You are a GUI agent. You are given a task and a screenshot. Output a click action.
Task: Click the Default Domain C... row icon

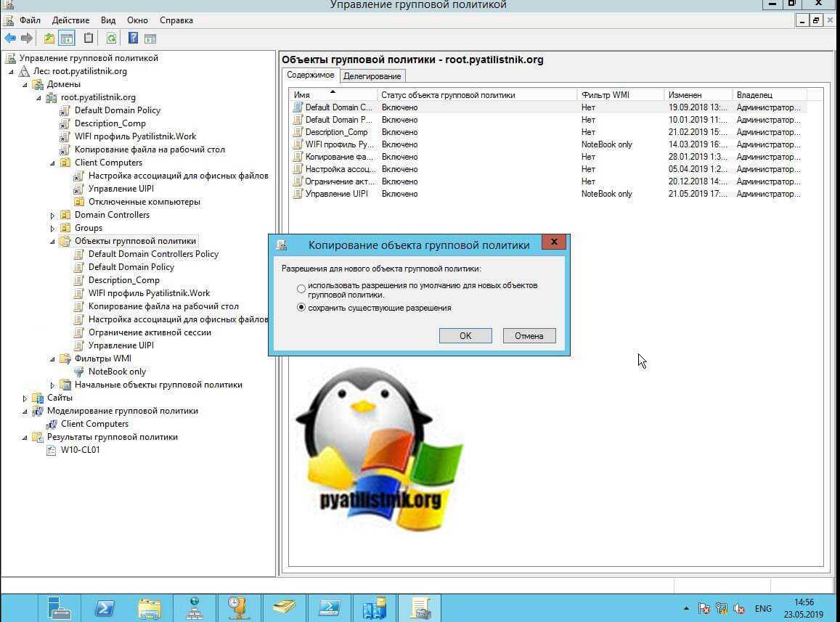pos(298,107)
